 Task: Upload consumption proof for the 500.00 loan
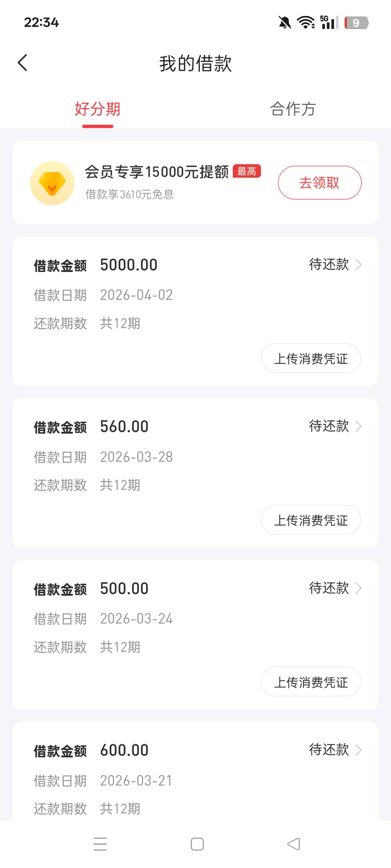311,682
